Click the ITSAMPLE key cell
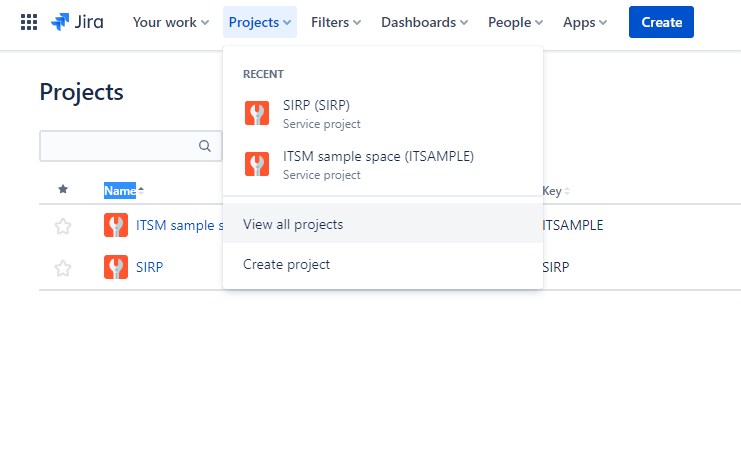The width and height of the screenshot is (741, 458). pyautogui.click(x=573, y=225)
